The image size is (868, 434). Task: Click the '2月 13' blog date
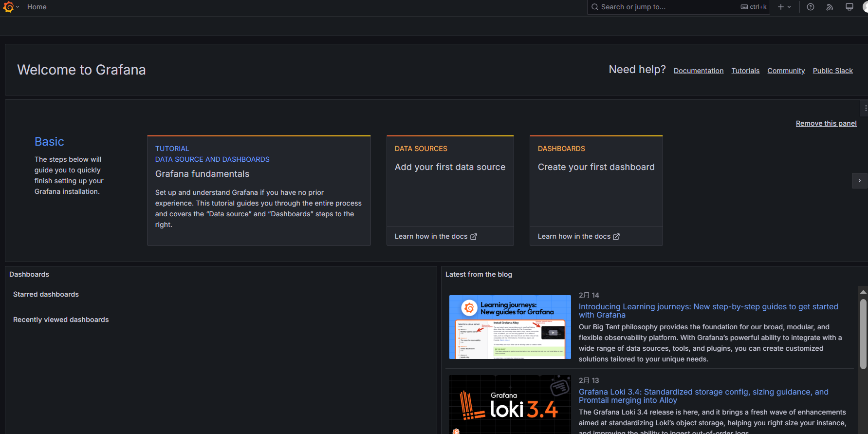point(589,380)
